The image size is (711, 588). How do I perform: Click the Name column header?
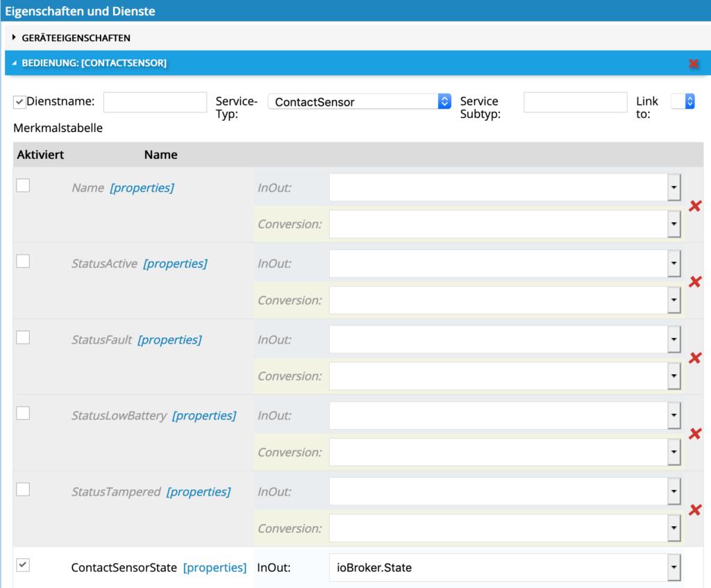pos(160,155)
